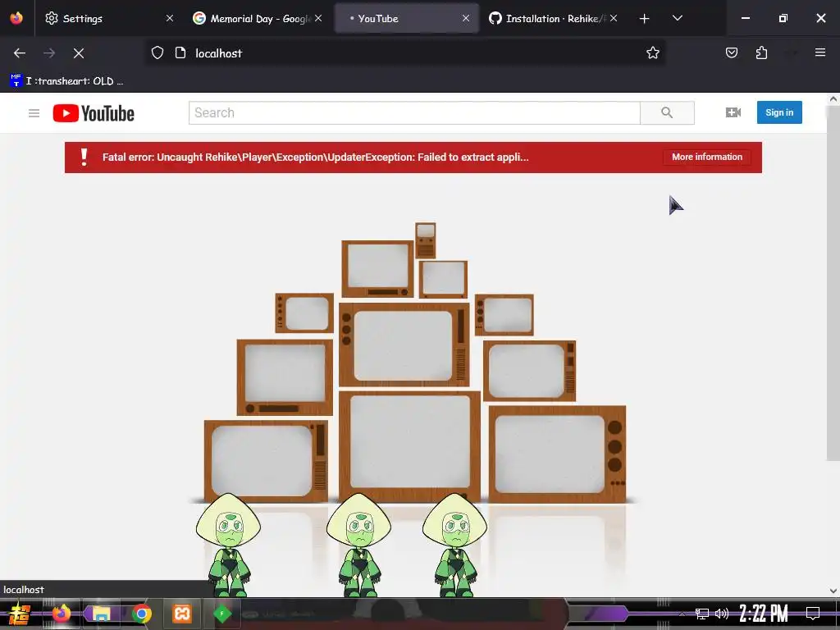The height and width of the screenshot is (630, 840).
Task: Click the network tray icon
Action: [701, 614]
